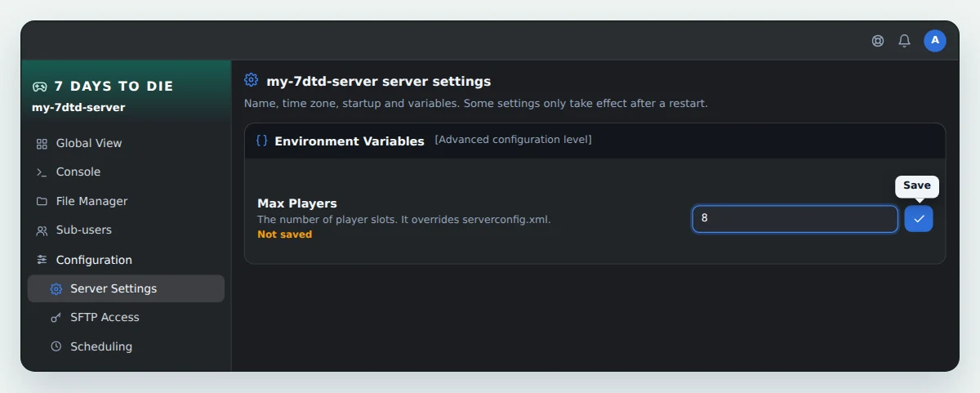The image size is (980, 393).
Task: Click the player slots description text
Action: click(x=404, y=220)
